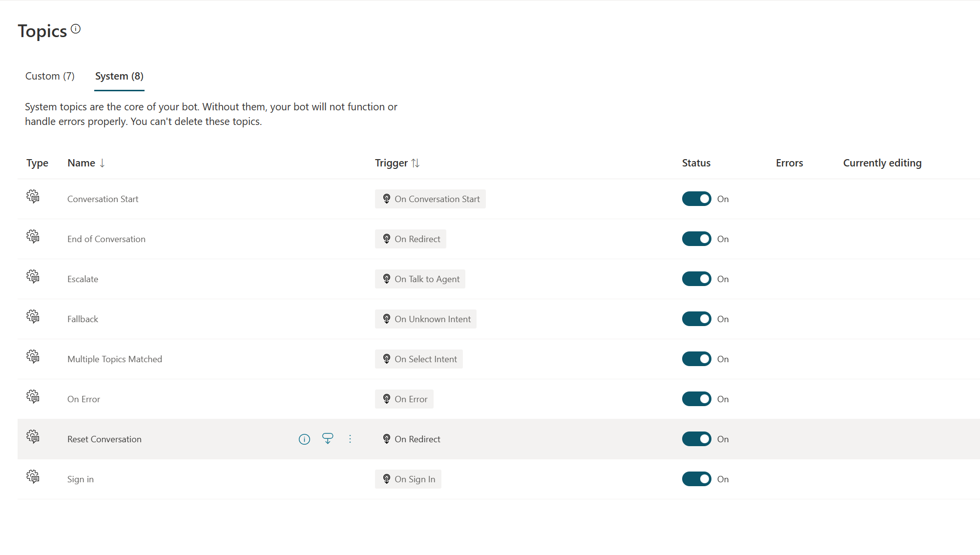The height and width of the screenshot is (555, 980).
Task: Click the Reset Conversation info icon
Action: [304, 439]
